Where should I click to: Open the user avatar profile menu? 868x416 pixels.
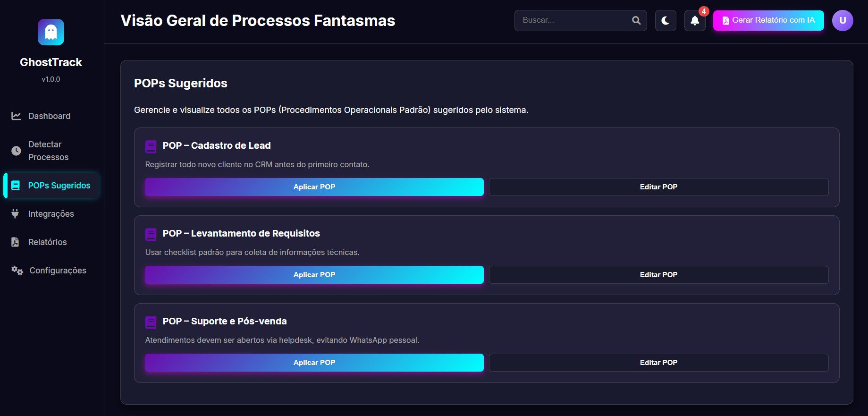click(842, 20)
